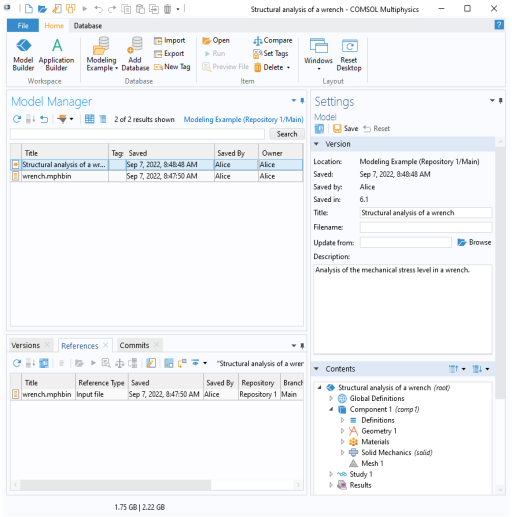This screenshot has height=517, width=512.
Task: Click New file icon in quick access toolbar
Action: (29, 9)
